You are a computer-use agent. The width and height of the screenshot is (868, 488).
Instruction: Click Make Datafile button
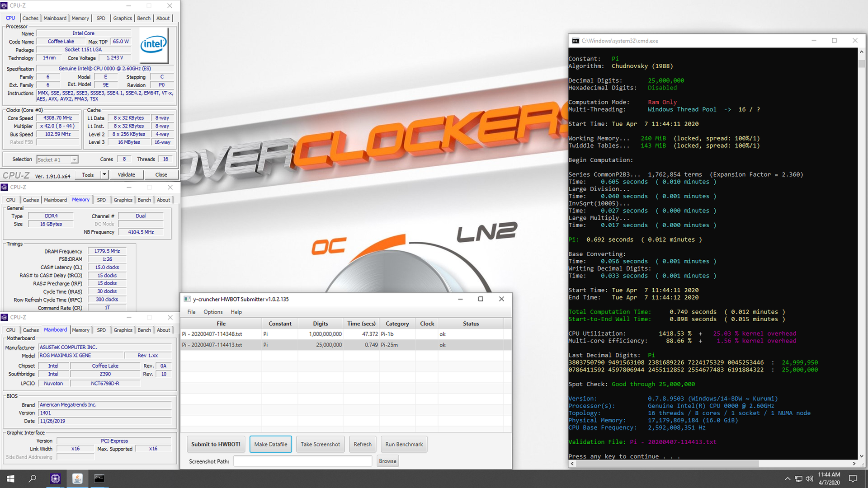[x=270, y=444]
